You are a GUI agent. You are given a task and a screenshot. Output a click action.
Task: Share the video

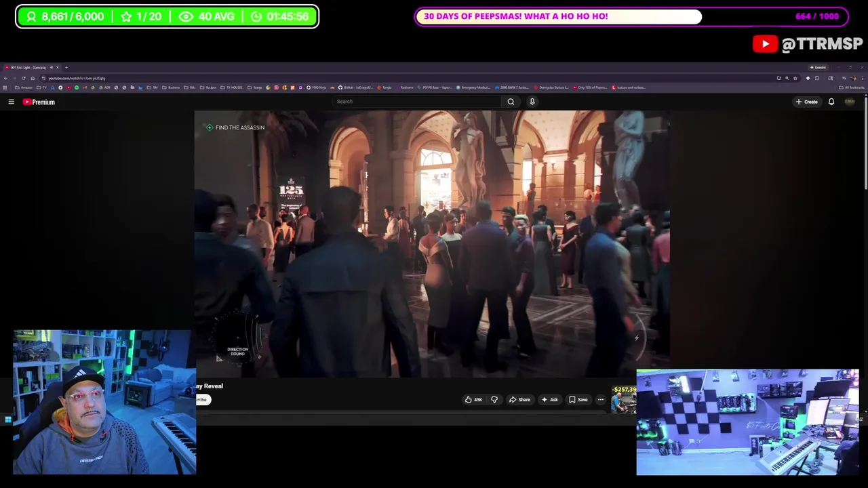click(x=519, y=399)
